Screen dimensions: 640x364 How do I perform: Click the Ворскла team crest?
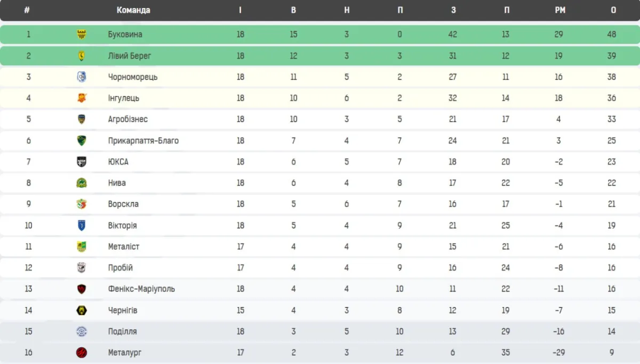[x=82, y=204]
